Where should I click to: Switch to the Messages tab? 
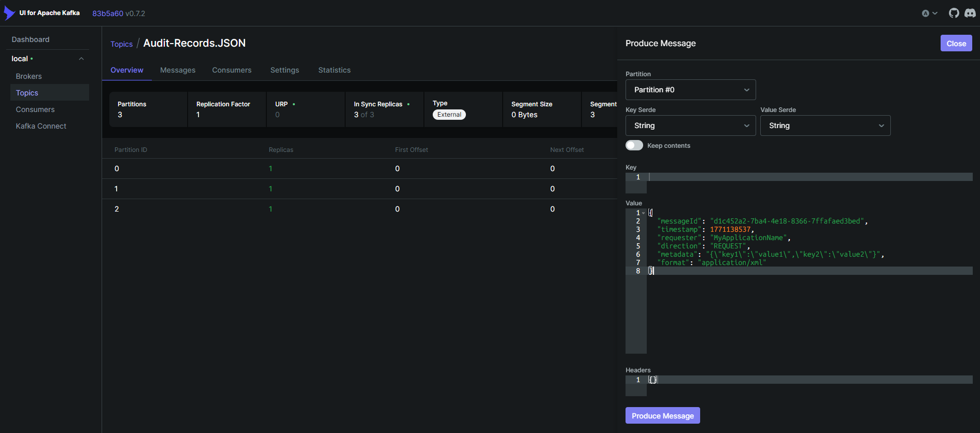tap(178, 70)
